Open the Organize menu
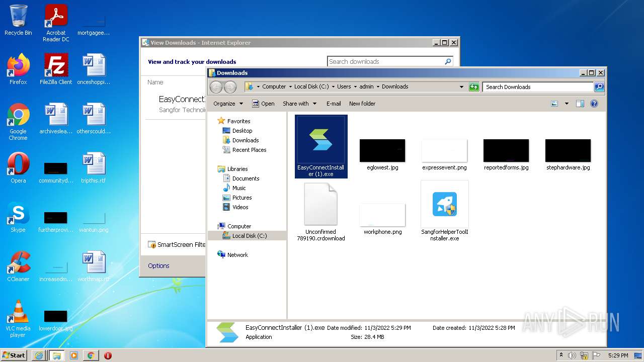 tap(228, 104)
